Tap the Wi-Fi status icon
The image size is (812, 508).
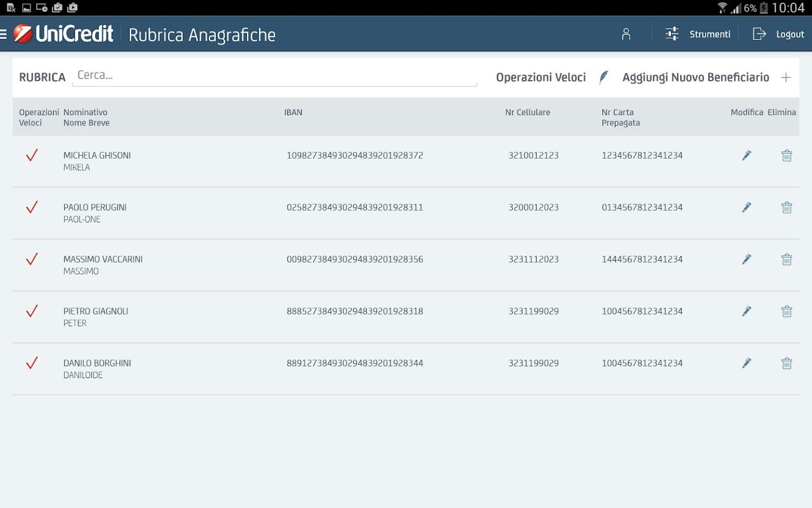(722, 8)
